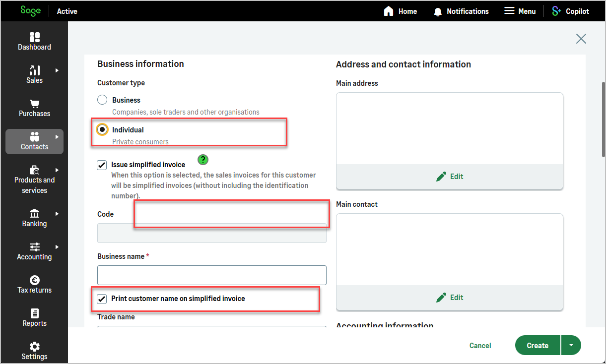
Task: Open help for simplified invoice
Action: [x=203, y=160]
